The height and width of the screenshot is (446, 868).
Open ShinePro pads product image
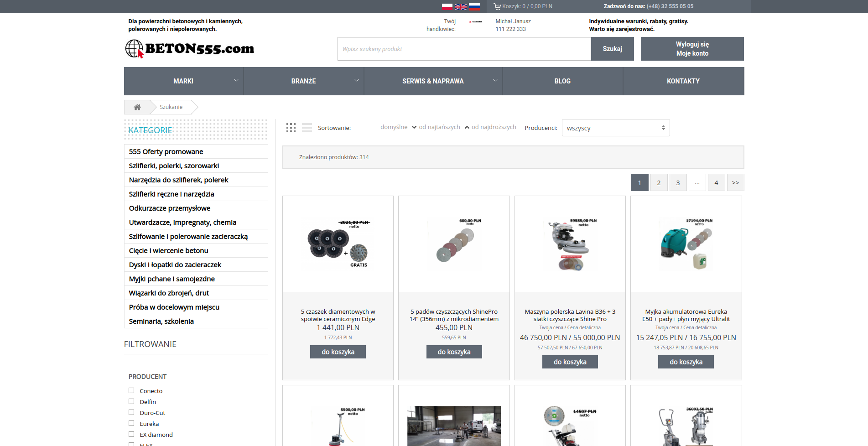[454, 244]
